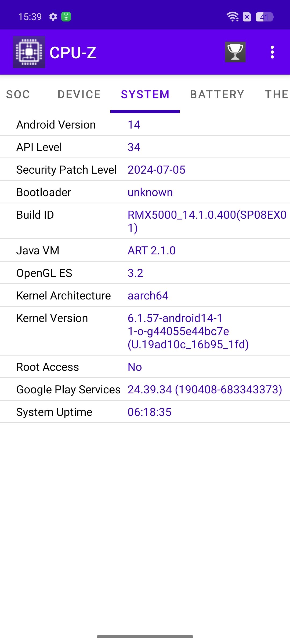
Task: Tap the SIM error status icon
Action: (x=247, y=17)
